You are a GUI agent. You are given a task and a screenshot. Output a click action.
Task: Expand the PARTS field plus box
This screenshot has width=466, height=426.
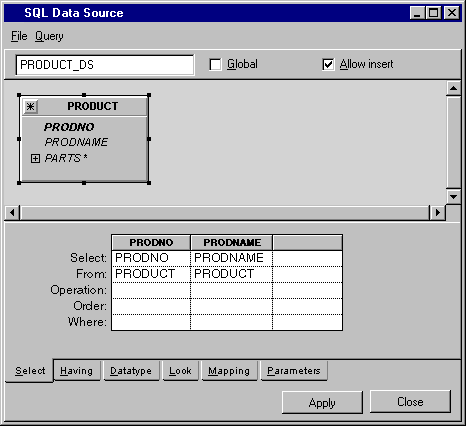35,158
